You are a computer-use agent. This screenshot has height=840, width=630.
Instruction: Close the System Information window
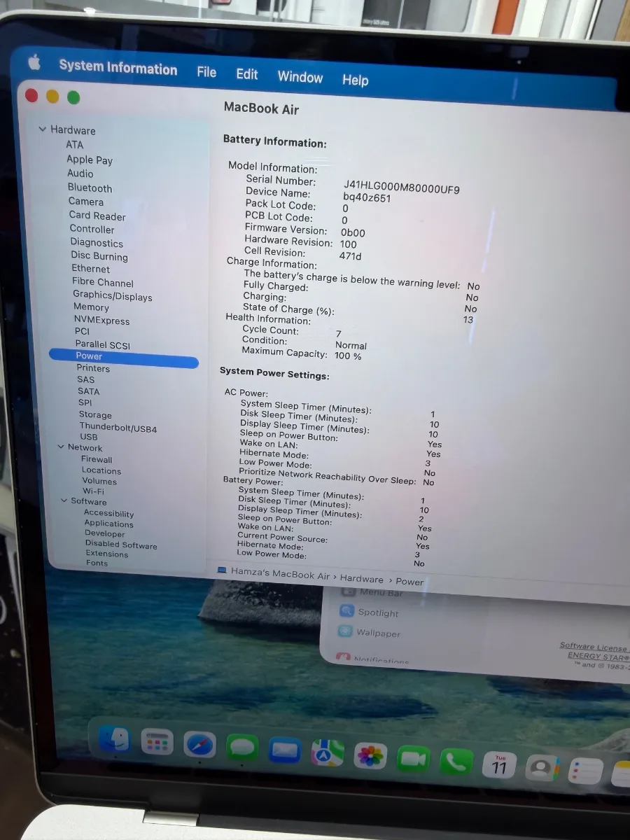click(x=31, y=95)
